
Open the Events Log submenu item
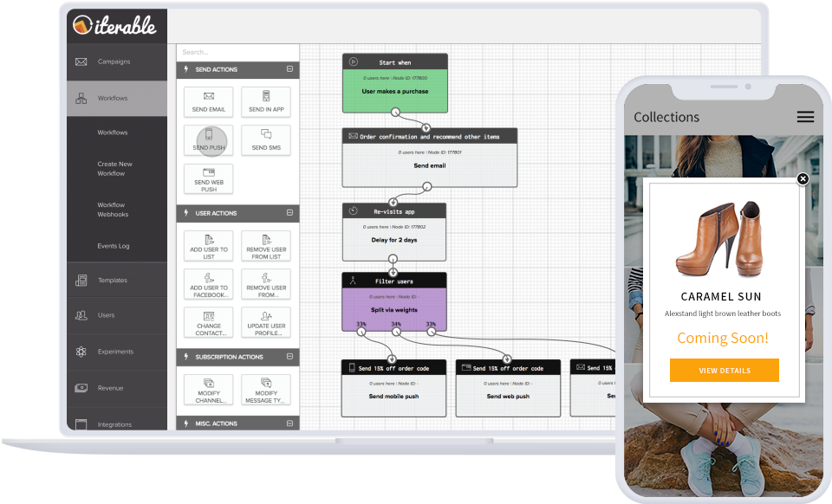(114, 246)
